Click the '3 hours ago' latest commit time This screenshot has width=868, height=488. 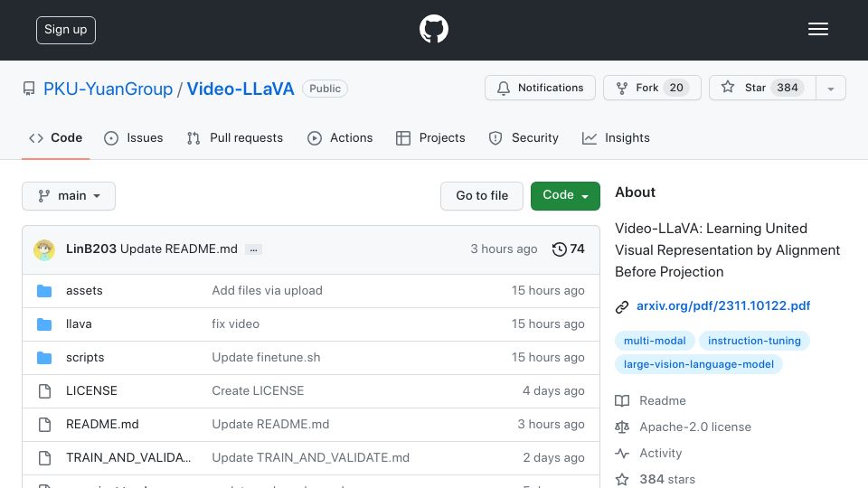504,249
